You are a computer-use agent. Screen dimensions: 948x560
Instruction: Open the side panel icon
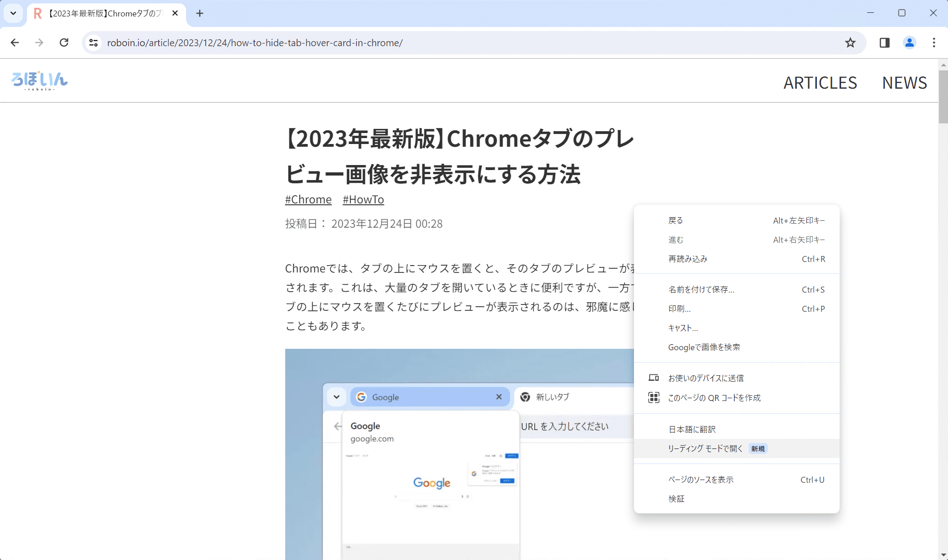884,43
